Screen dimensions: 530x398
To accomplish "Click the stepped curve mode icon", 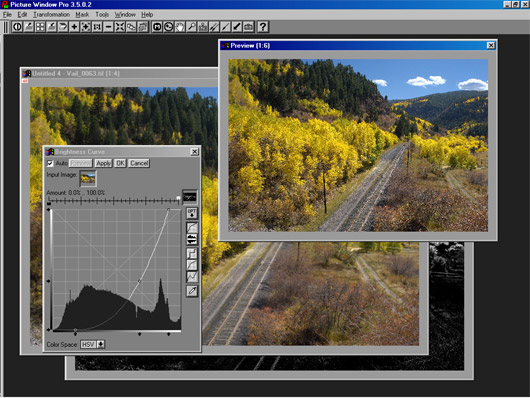I will tap(192, 253).
